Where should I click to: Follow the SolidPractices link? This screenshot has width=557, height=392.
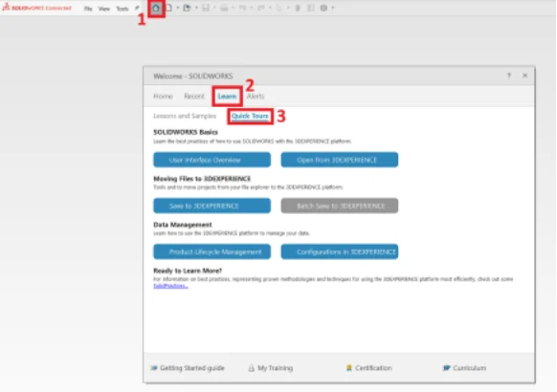point(170,286)
